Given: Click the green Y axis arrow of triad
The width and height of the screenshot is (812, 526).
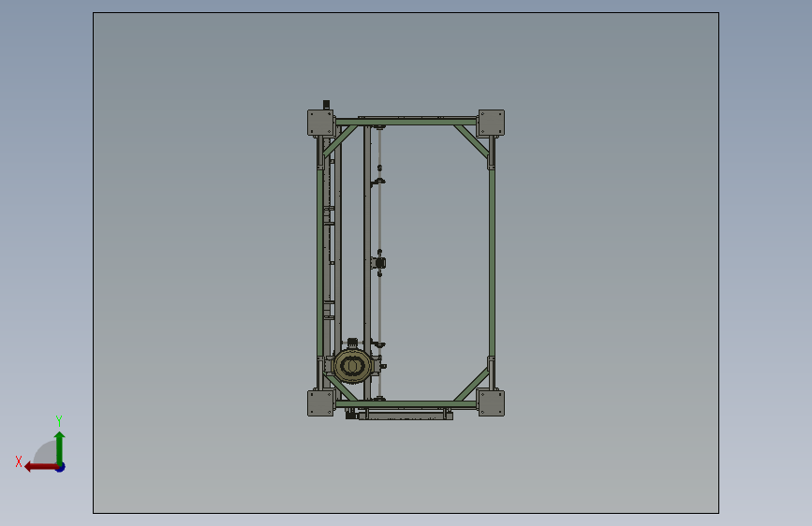Looking at the screenshot, I should point(60,448).
